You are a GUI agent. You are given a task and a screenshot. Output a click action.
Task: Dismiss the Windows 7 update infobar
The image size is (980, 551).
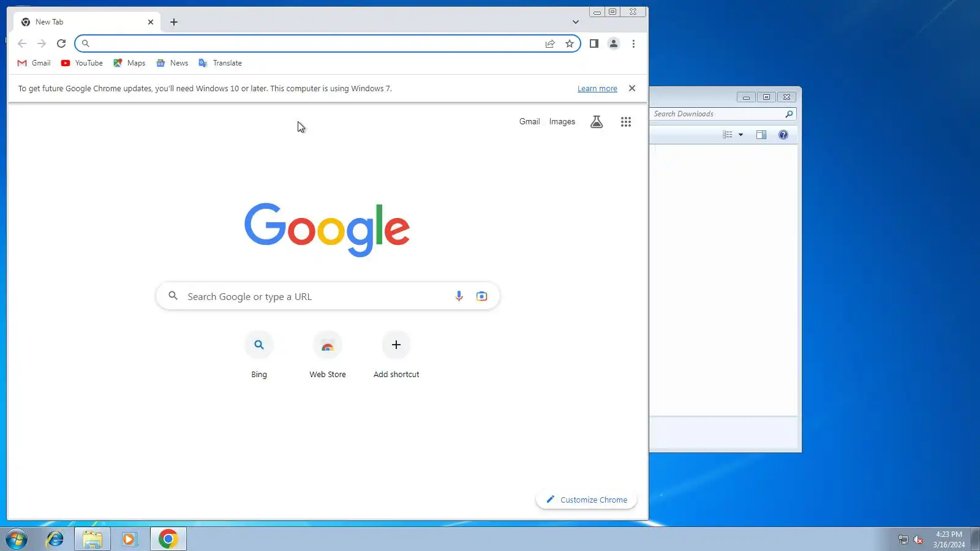click(632, 88)
